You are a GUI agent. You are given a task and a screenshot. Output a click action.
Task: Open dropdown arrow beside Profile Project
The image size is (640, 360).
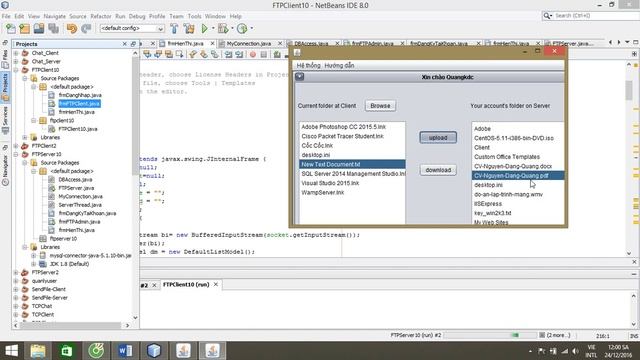pyautogui.click(x=251, y=29)
